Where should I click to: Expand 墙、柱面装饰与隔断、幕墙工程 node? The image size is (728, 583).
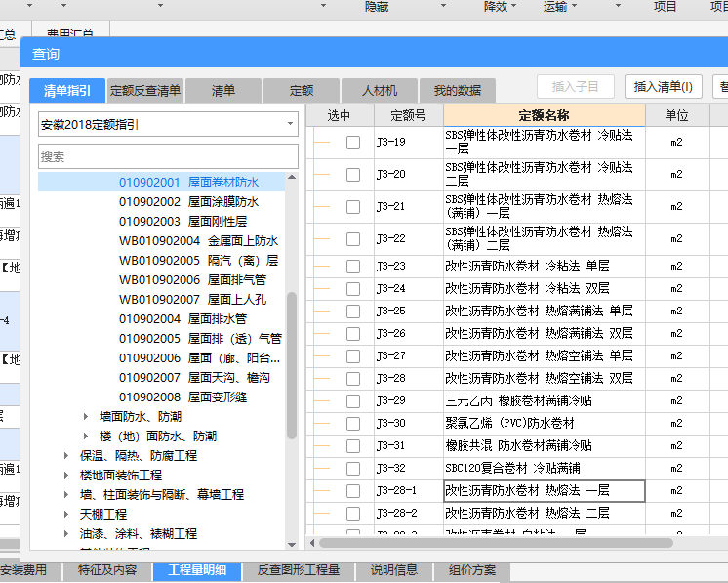pyautogui.click(x=66, y=495)
